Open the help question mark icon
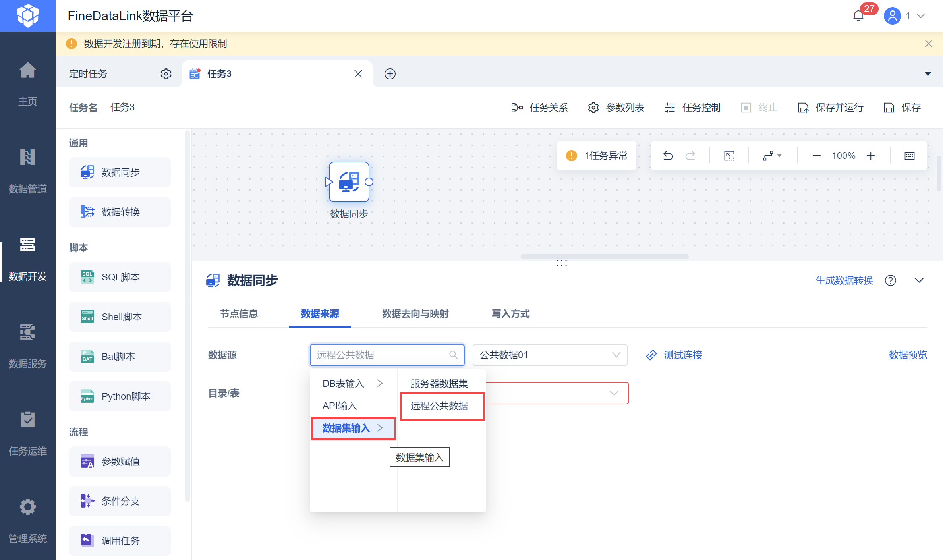The height and width of the screenshot is (560, 943). click(890, 280)
